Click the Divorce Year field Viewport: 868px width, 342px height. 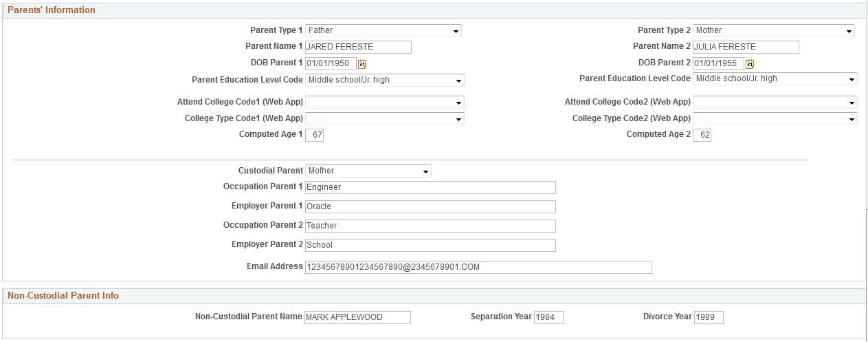point(709,317)
